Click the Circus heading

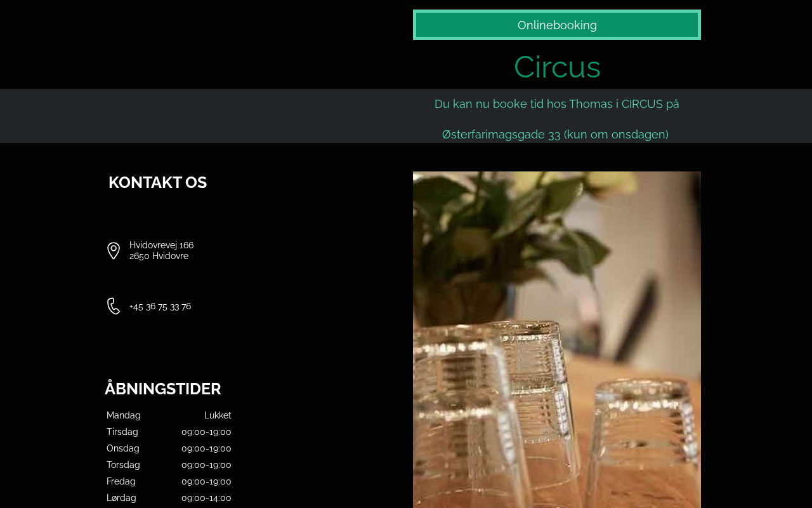[557, 67]
